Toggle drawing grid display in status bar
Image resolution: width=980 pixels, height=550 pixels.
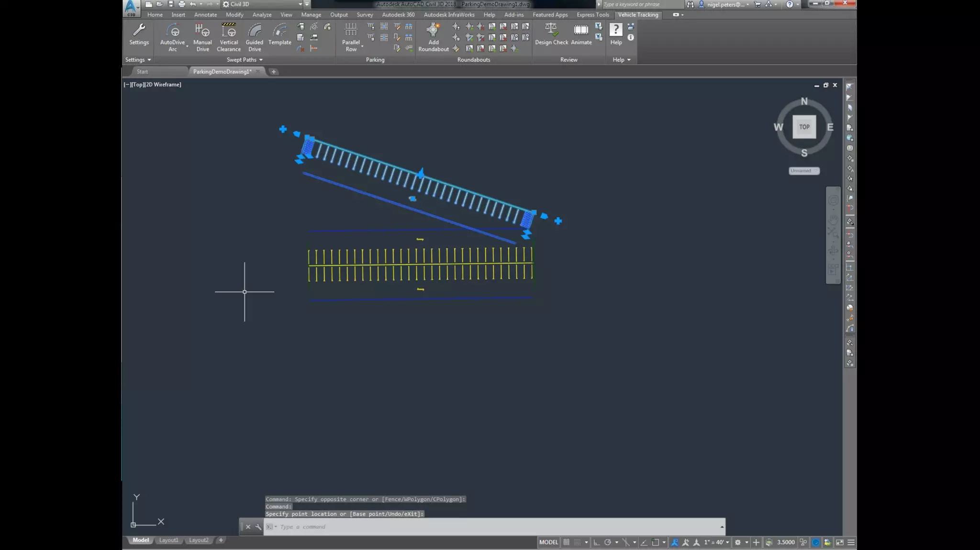[566, 542]
